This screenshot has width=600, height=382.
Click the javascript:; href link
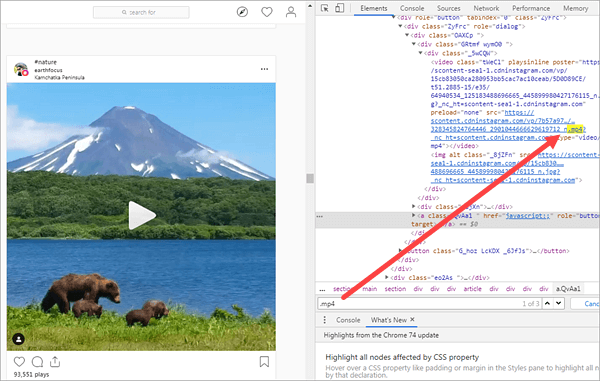coord(528,216)
